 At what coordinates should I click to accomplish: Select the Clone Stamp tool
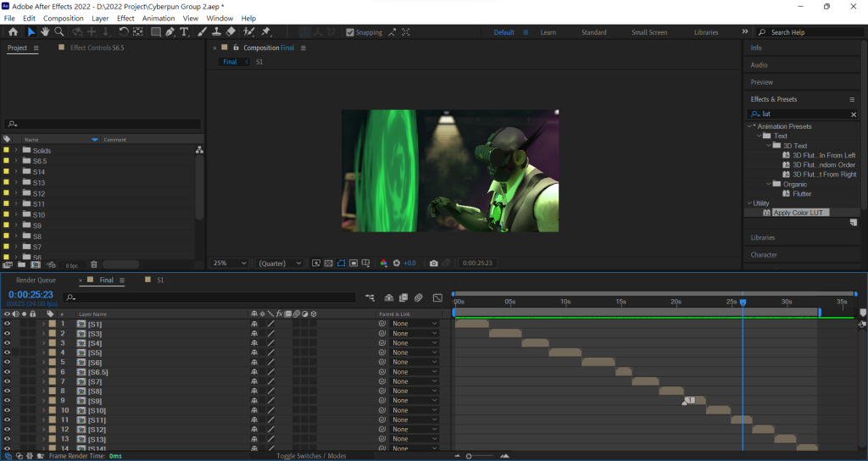(216, 32)
